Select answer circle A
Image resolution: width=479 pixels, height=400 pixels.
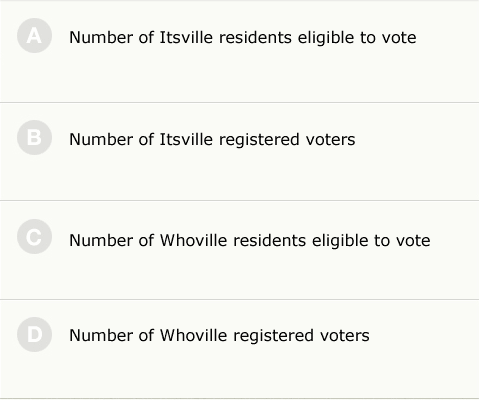tap(34, 36)
